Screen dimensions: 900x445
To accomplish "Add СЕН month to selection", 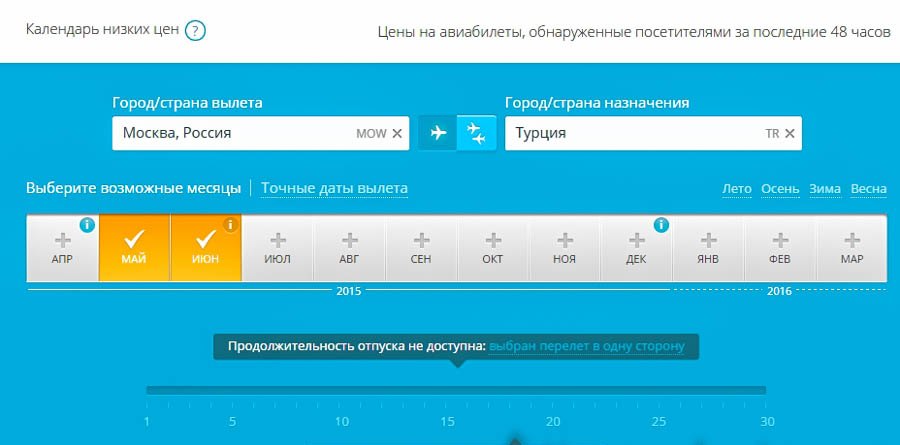I will [x=421, y=248].
